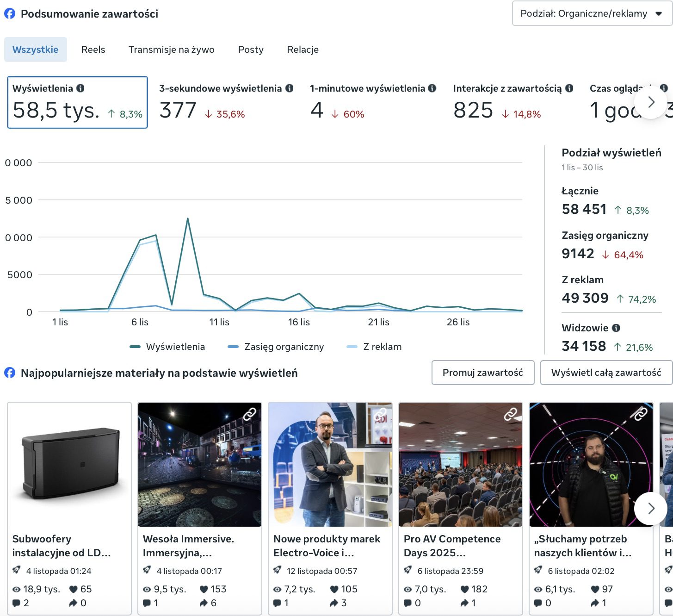Open Podział: Organiczne/reklamy dropdown
This screenshot has width=673, height=616.
pos(592,13)
